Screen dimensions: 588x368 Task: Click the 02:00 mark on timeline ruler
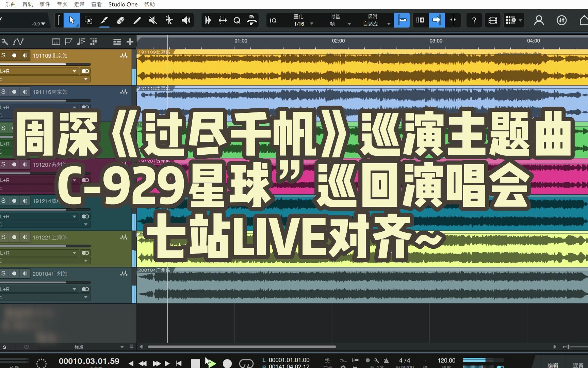tap(338, 41)
